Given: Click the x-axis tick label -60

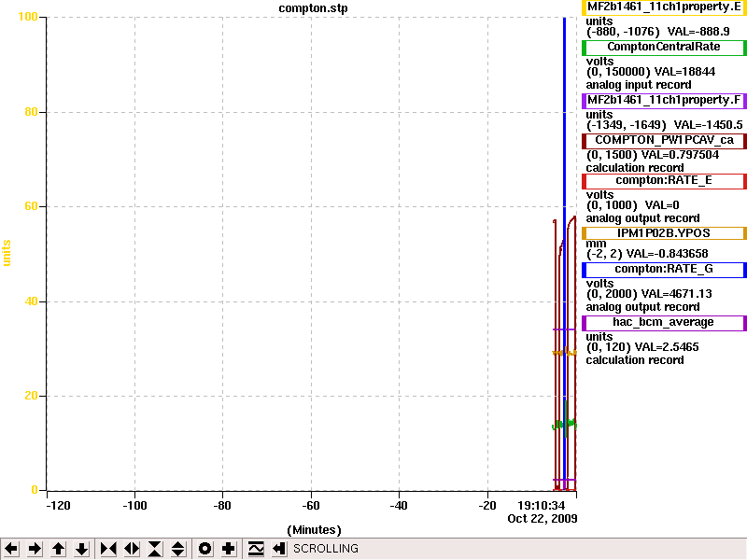Looking at the screenshot, I should pyautogui.click(x=311, y=506).
